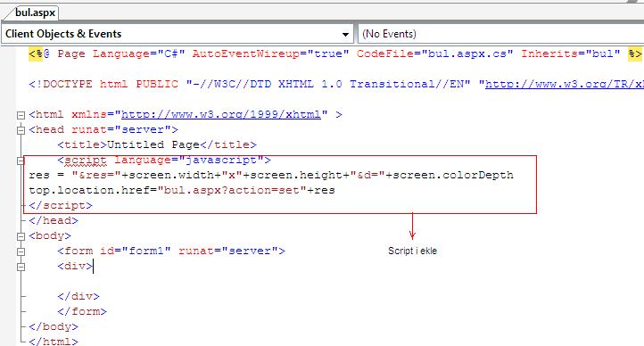Collapse the head runat="server" outline node
The height and width of the screenshot is (346, 644).
[x=21, y=130]
